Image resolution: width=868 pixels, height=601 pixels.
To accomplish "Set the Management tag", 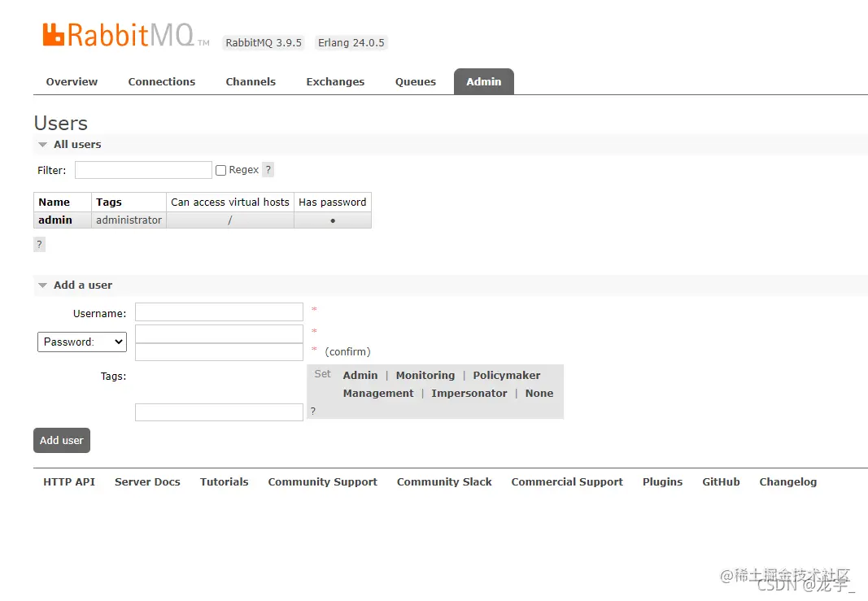I will tap(378, 394).
